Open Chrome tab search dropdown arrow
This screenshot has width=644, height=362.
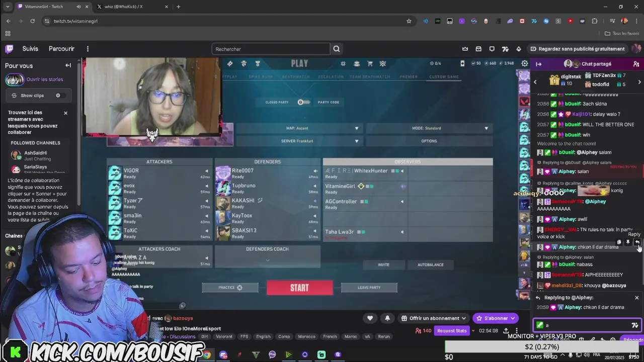[8, 7]
